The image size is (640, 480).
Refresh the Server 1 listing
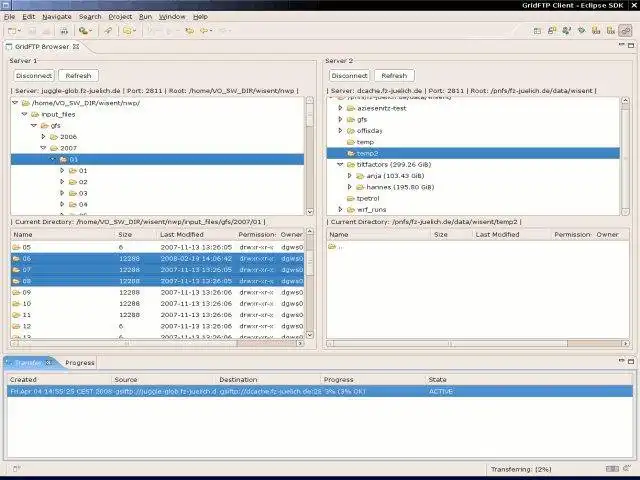78,76
